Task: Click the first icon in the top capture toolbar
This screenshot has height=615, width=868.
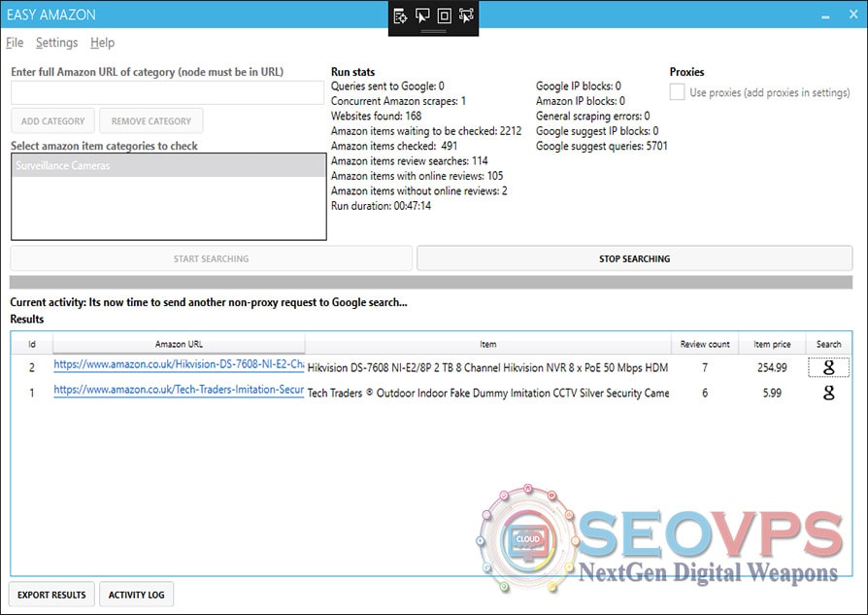Action: click(400, 17)
